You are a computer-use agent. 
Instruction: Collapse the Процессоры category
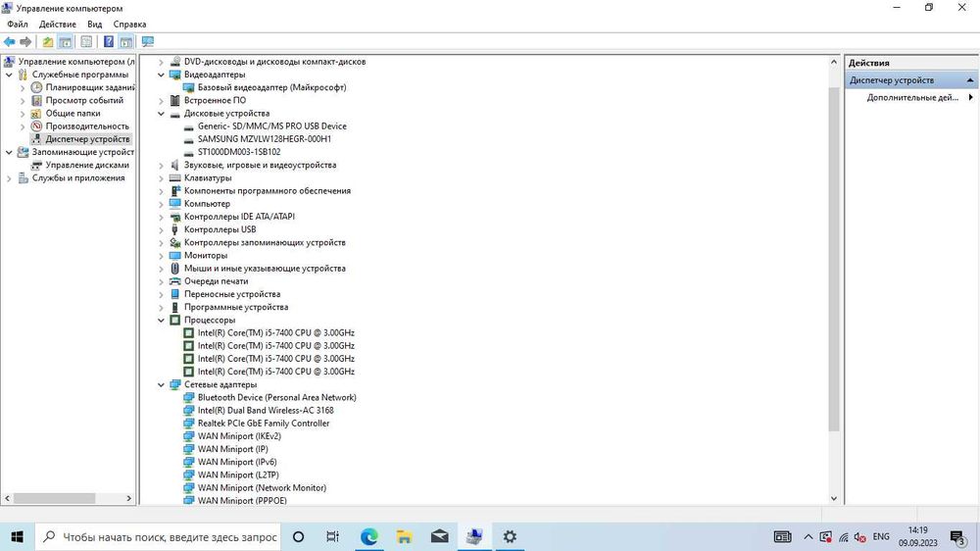coord(162,321)
